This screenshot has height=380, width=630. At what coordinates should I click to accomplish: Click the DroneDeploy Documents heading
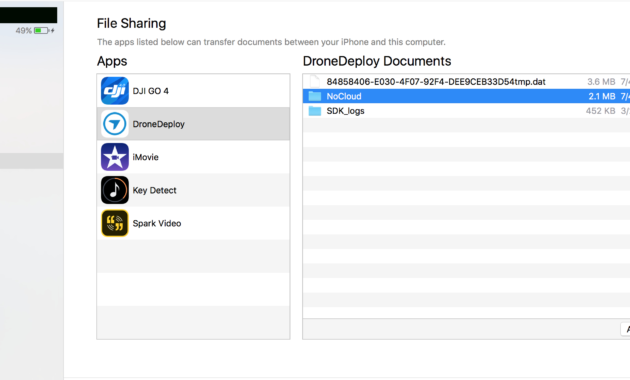click(x=377, y=61)
